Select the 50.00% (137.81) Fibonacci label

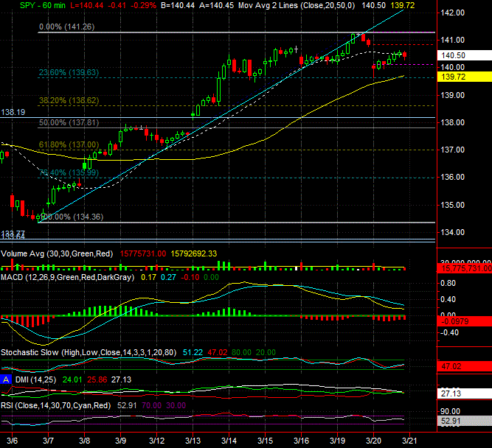pos(69,122)
